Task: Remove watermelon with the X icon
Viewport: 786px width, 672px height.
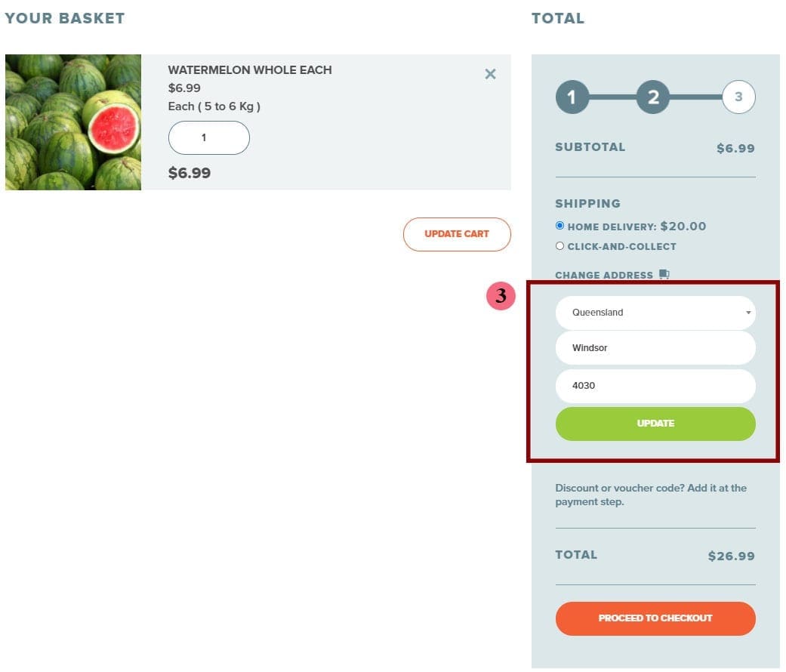Action: point(490,74)
